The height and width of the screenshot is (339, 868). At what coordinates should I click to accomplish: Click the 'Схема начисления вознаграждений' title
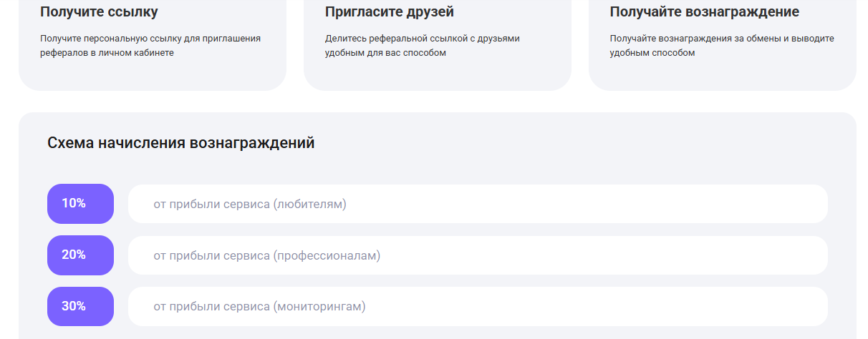180,143
